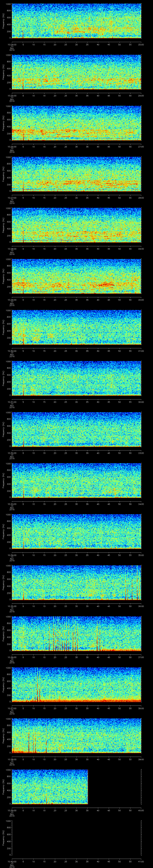Select the '10:38:00' start time label

(x=12, y=760)
